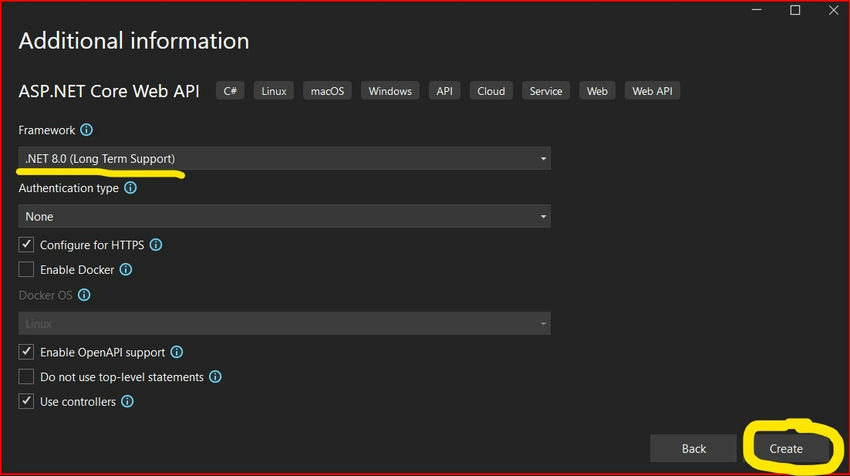Click the top-level statements info icon
The height and width of the screenshot is (476, 850).
pos(215,377)
